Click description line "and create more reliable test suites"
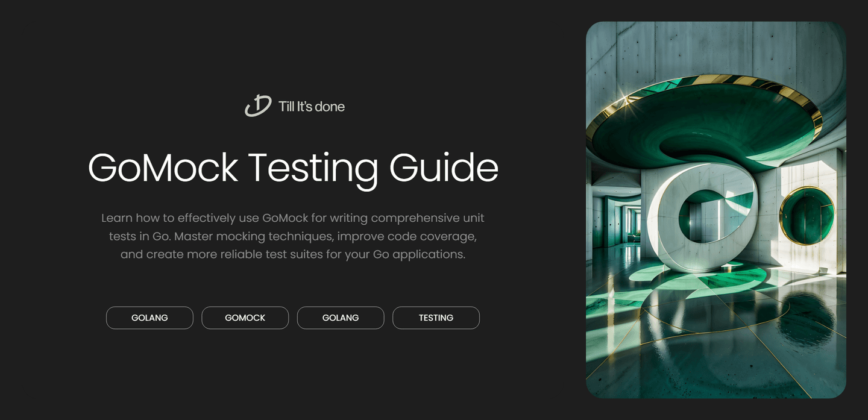868x420 pixels. 292,254
